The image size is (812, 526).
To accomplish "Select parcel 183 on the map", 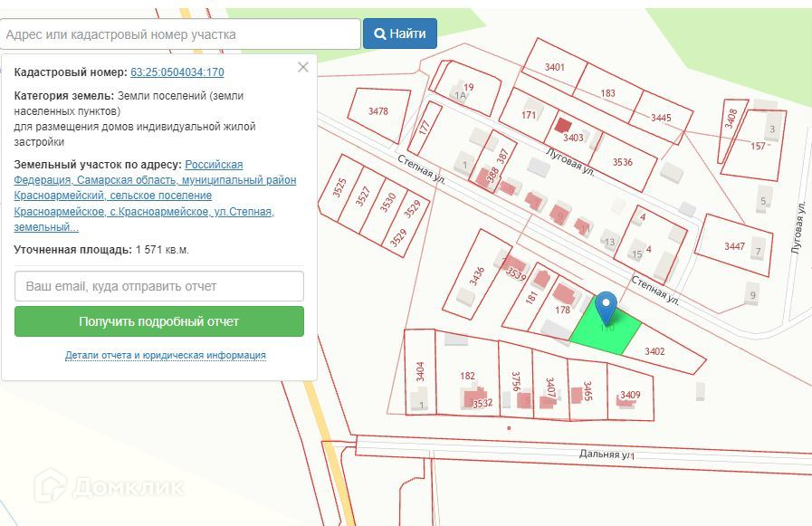I will 608,93.
